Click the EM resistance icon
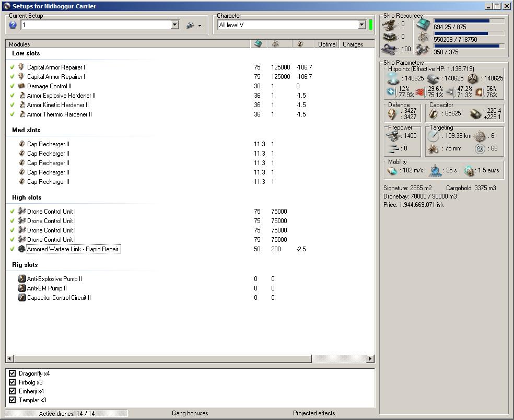This screenshot has width=514, height=420. pyautogui.click(x=391, y=92)
